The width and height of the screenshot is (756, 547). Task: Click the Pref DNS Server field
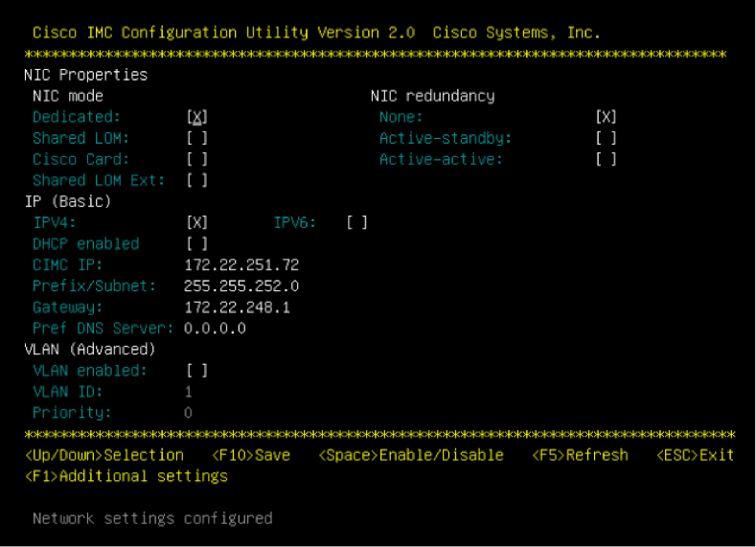[x=215, y=329]
